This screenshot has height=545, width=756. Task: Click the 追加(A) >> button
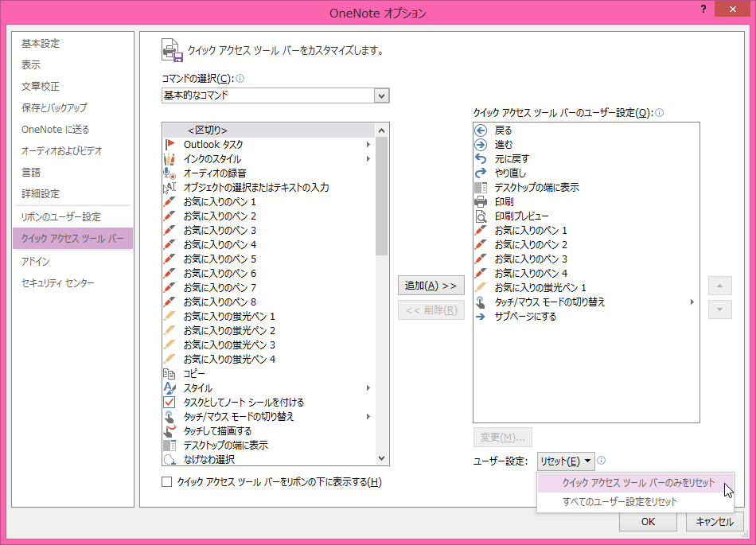pos(431,286)
